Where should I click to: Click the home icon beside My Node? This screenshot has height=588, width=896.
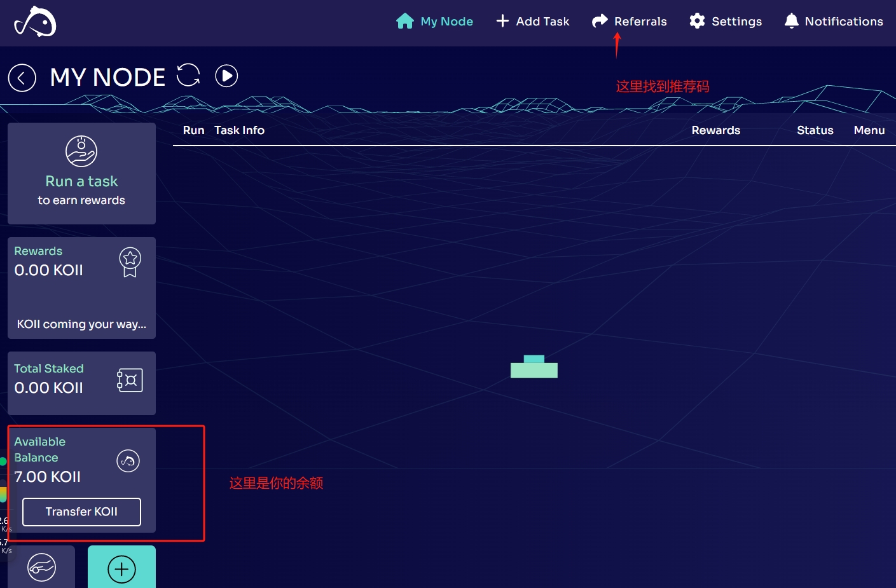click(x=404, y=21)
